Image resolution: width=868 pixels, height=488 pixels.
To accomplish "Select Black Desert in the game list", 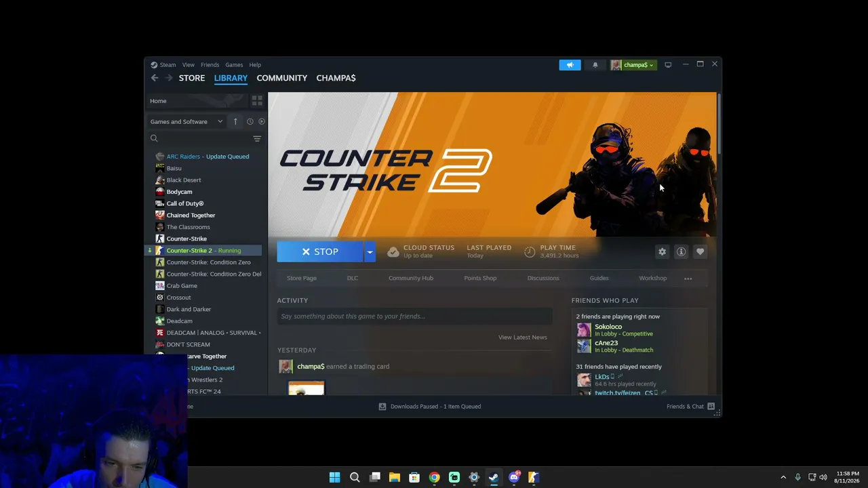I will click(x=205, y=180).
